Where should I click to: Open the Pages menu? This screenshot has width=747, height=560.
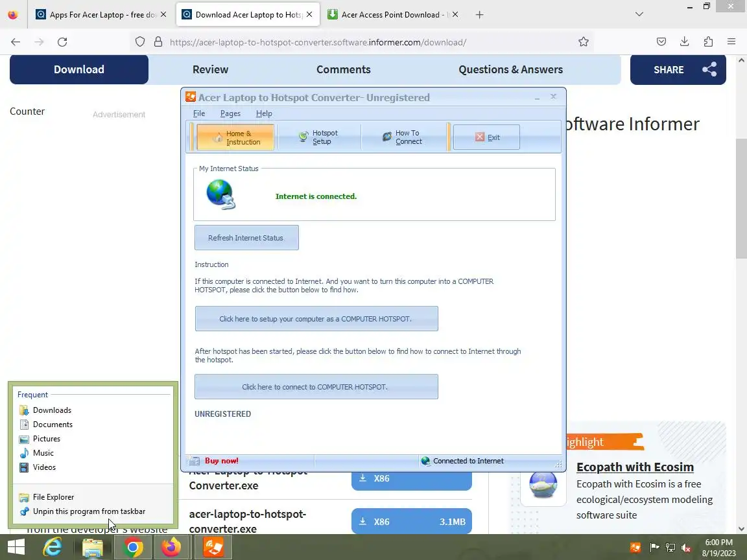[230, 113]
